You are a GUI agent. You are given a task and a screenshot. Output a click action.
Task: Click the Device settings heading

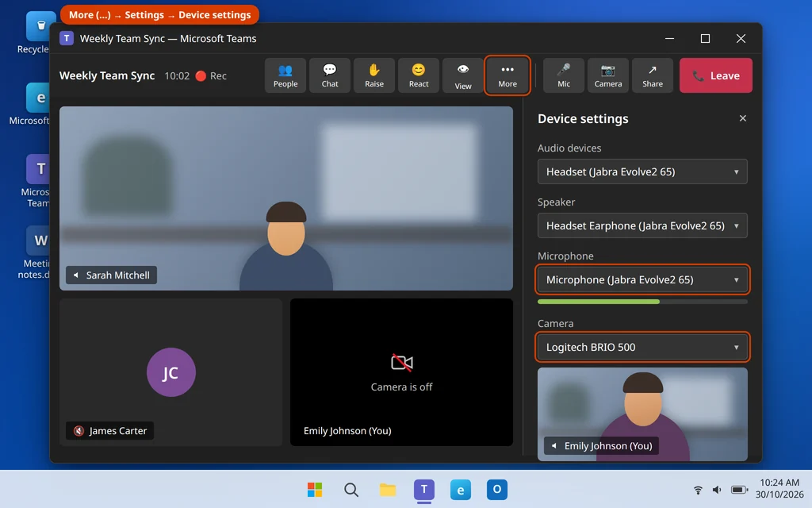pyautogui.click(x=583, y=119)
